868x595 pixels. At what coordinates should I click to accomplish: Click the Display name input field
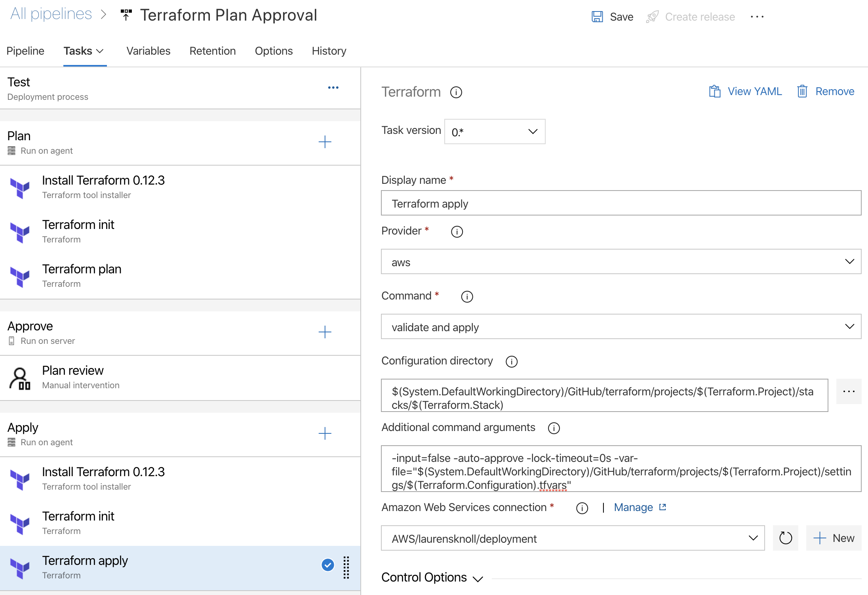click(x=621, y=203)
